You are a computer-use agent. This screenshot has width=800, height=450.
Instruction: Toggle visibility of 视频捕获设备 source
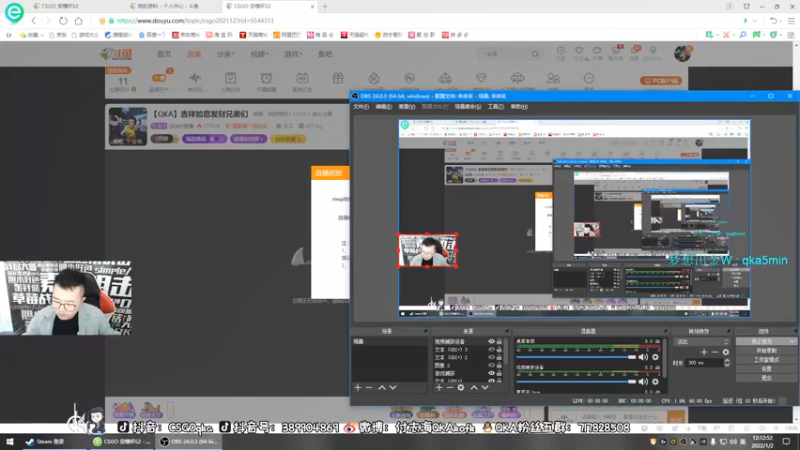click(x=491, y=342)
